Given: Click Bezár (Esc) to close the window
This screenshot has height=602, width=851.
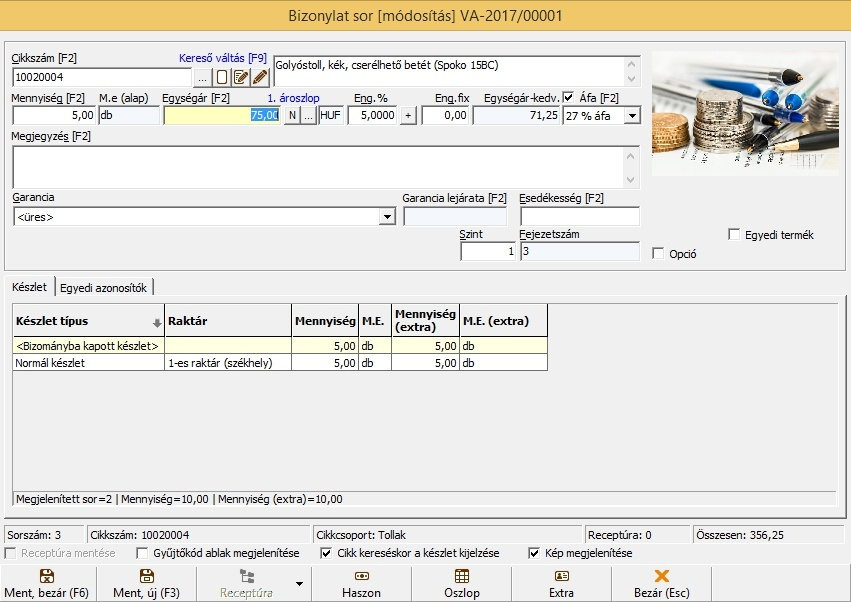Looking at the screenshot, I should 661,584.
